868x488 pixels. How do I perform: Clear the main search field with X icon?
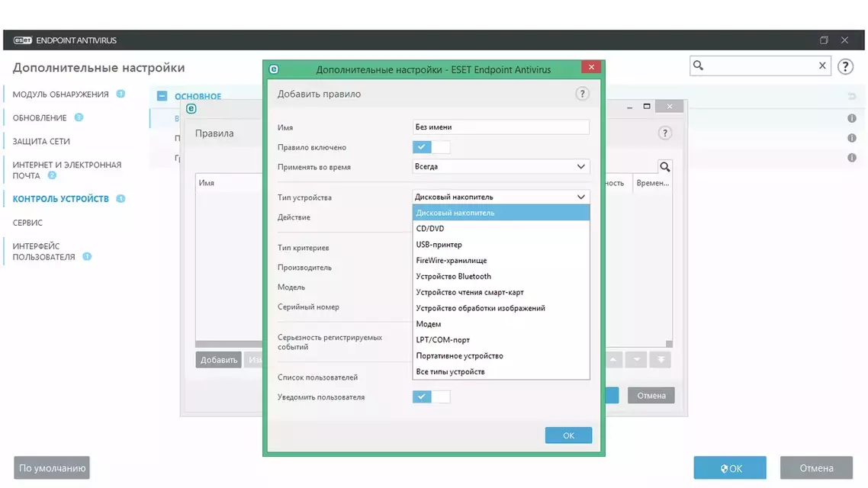pyautogui.click(x=822, y=66)
